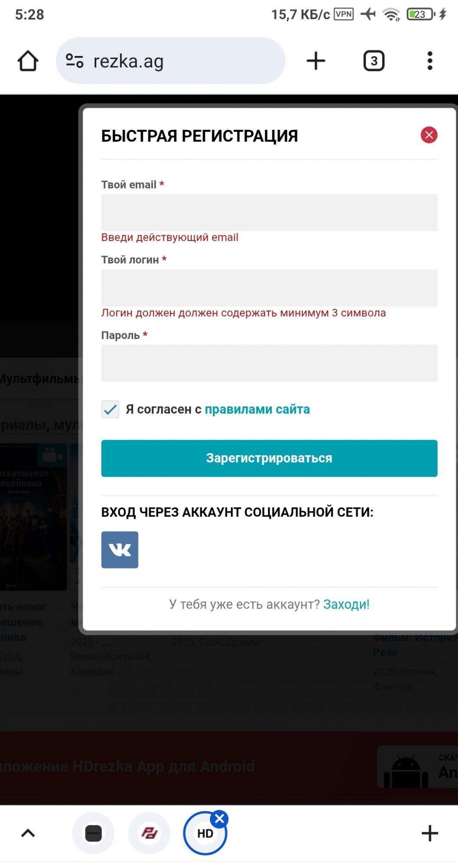The height and width of the screenshot is (868, 458).
Task: Follow the Заходи! login link
Action: (347, 604)
